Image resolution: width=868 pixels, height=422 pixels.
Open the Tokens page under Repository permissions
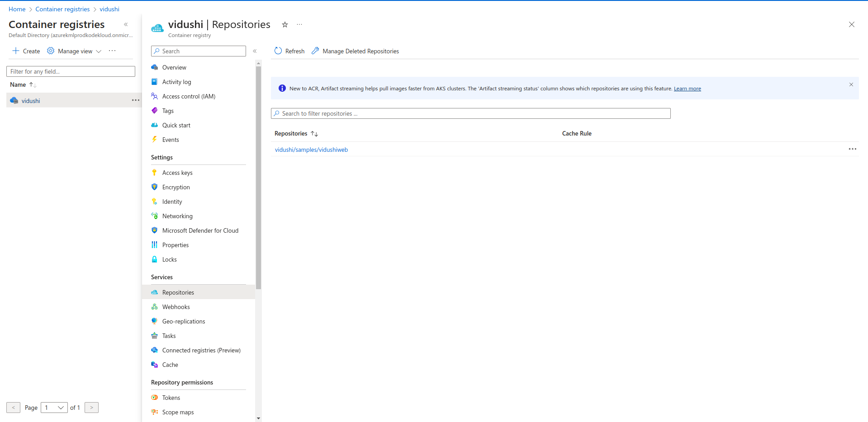[x=171, y=398]
